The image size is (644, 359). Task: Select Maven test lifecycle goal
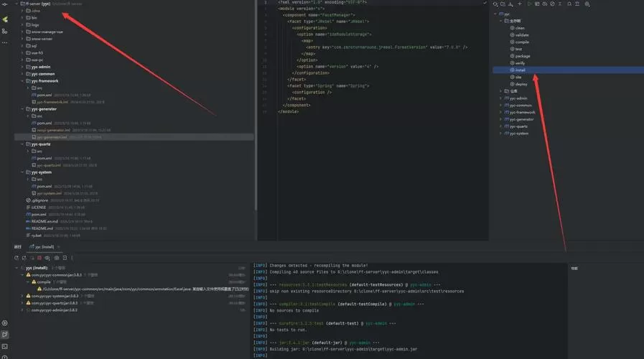click(x=516, y=49)
